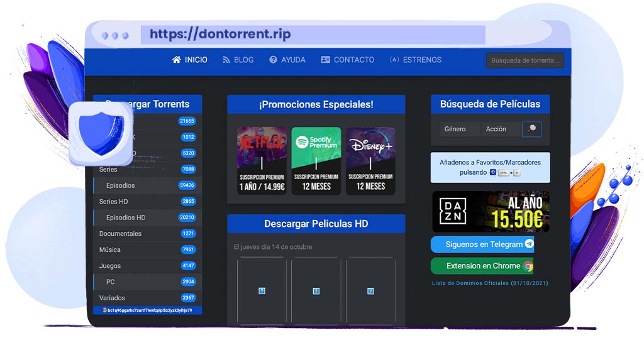Click the question mark icon beside AYUDA
Image resolution: width=644 pixels, height=340 pixels.
click(x=273, y=60)
